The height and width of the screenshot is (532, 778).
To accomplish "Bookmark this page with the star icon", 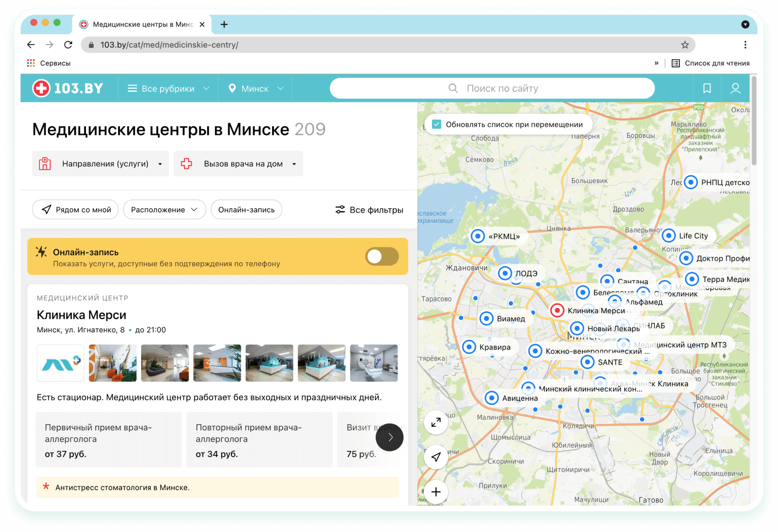I will click(685, 45).
